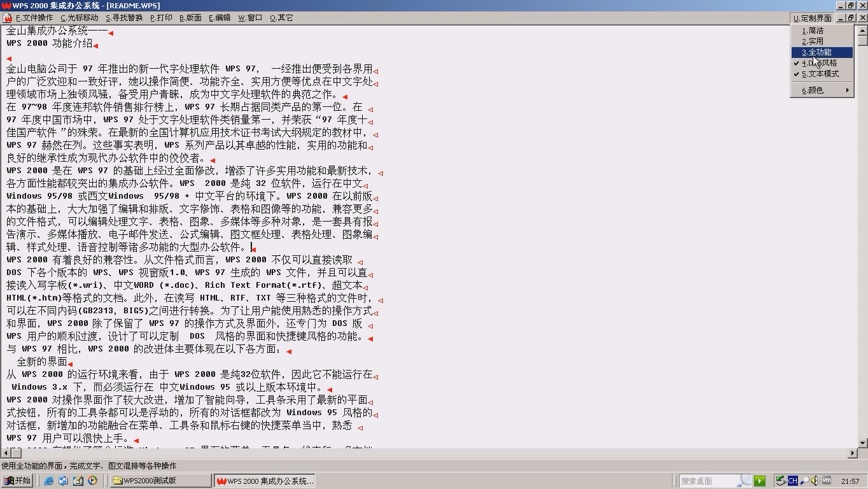Image resolution: width=868 pixels, height=489 pixels.
Task: Open the O.其它 menu
Action: [281, 18]
